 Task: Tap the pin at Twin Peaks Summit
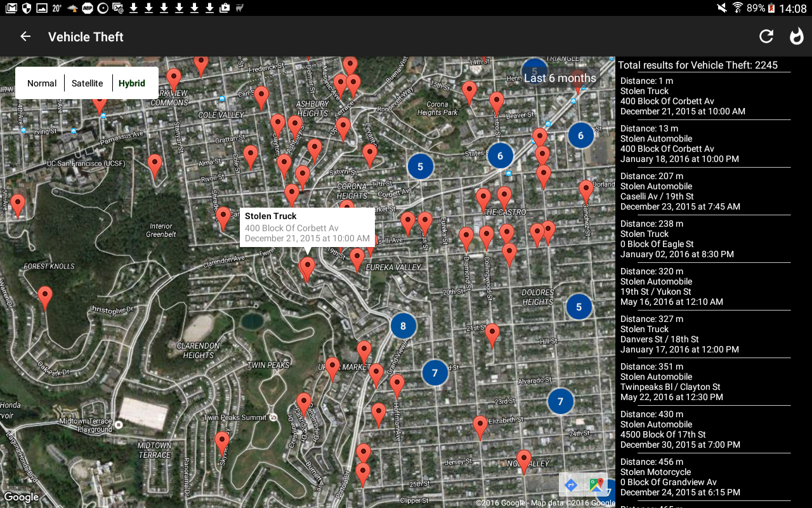(304, 404)
